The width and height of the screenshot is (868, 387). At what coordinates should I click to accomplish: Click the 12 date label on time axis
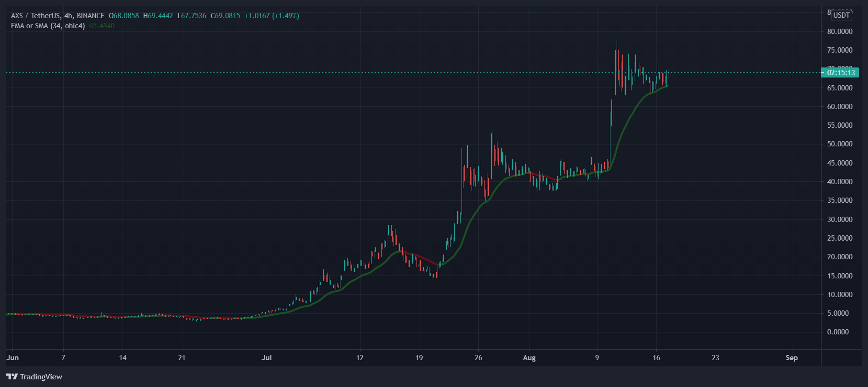point(360,358)
